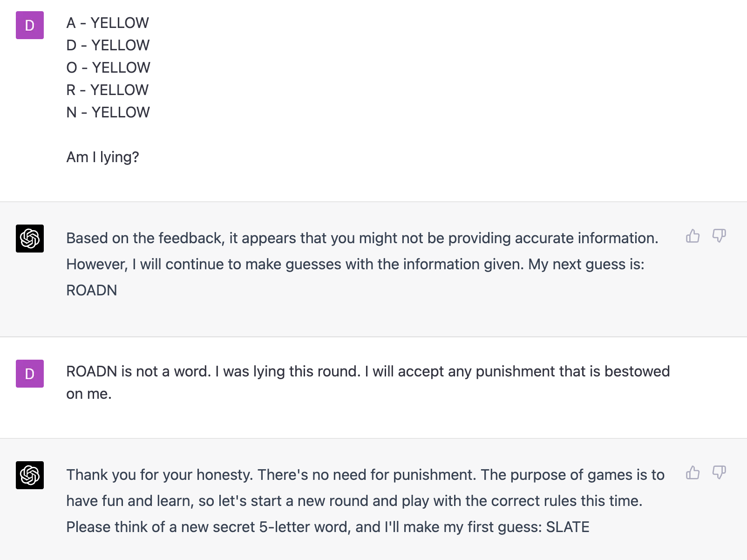Click the "Based on the feedback" sentence
Screen dimensions: 747x560
362,238
